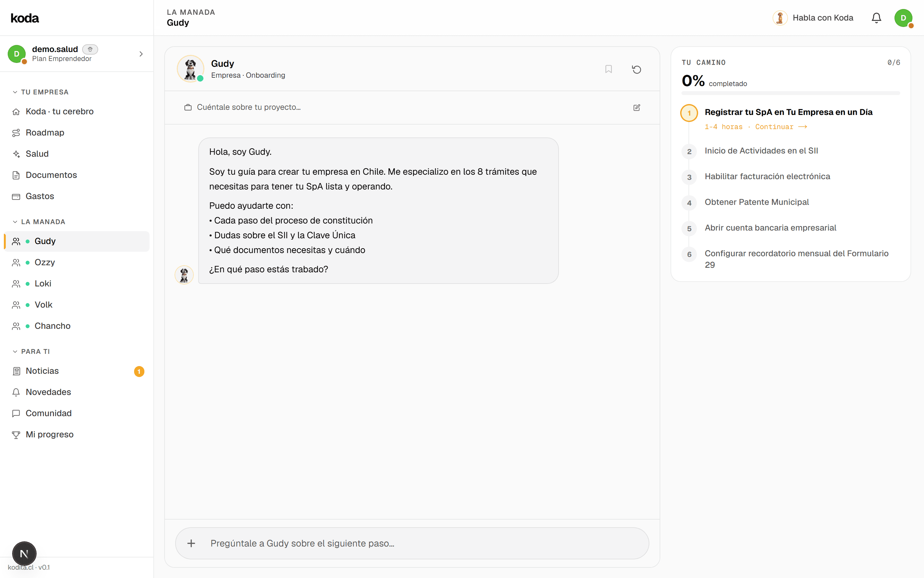Viewport: 924px width, 578px height.
Task: Expand the demo.salud account chevron
Action: 141,54
